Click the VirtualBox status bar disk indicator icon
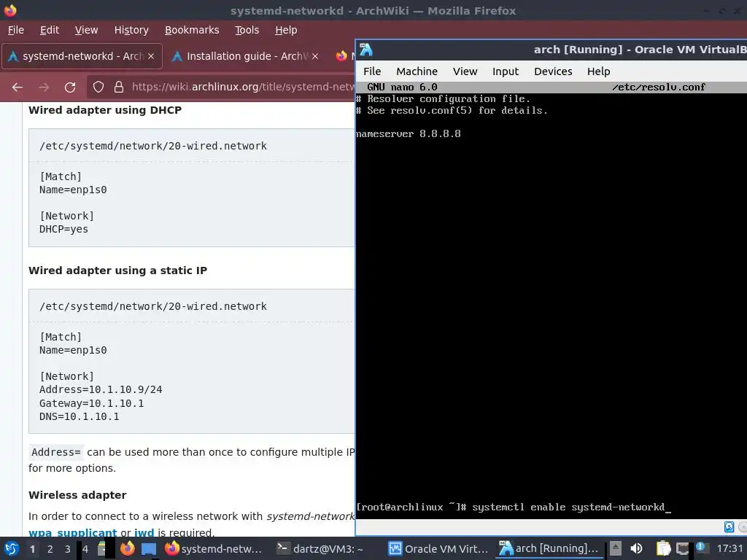The width and height of the screenshot is (747, 560). 729,526
